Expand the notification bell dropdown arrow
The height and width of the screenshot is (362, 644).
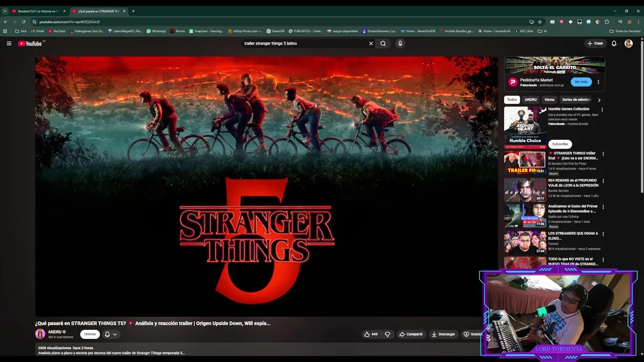coord(115,334)
